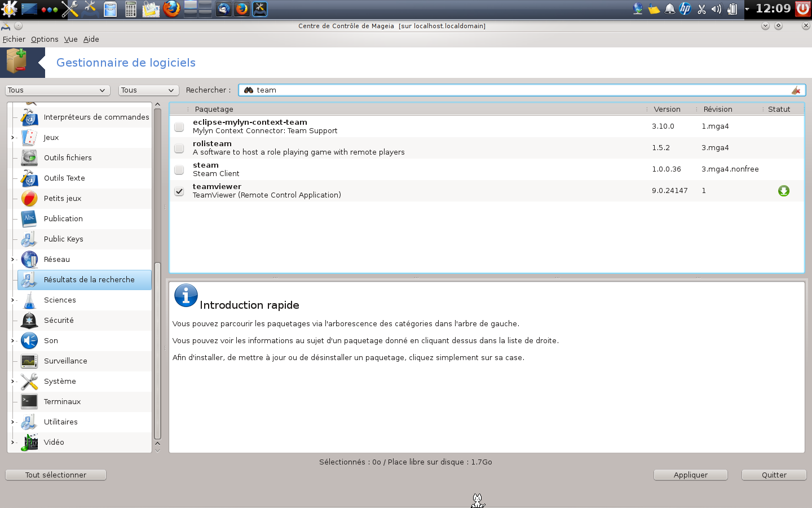Image resolution: width=812 pixels, height=508 pixels.
Task: Click the volume speaker tray icon
Action: click(717, 9)
